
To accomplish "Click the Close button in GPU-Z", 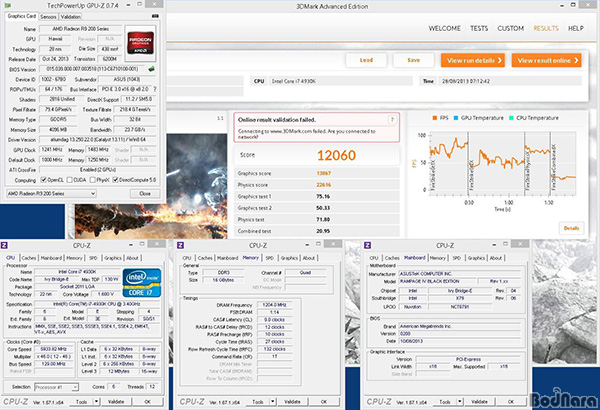I will pyautogui.click(x=145, y=193).
